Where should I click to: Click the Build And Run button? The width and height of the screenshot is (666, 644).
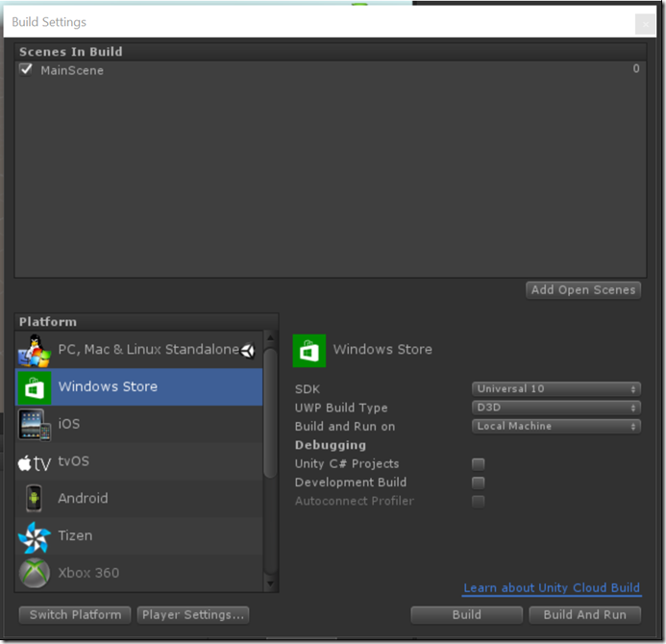tap(584, 615)
